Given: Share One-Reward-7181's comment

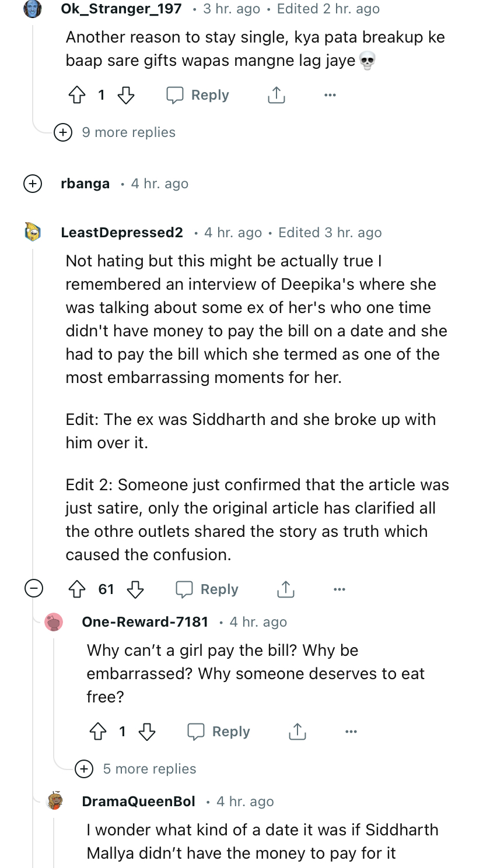Looking at the screenshot, I should point(297,732).
